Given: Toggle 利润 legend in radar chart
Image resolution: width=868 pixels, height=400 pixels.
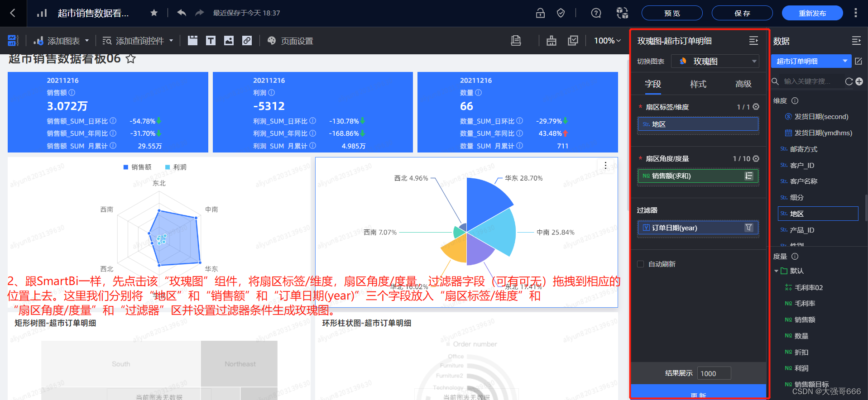Looking at the screenshot, I should (176, 167).
